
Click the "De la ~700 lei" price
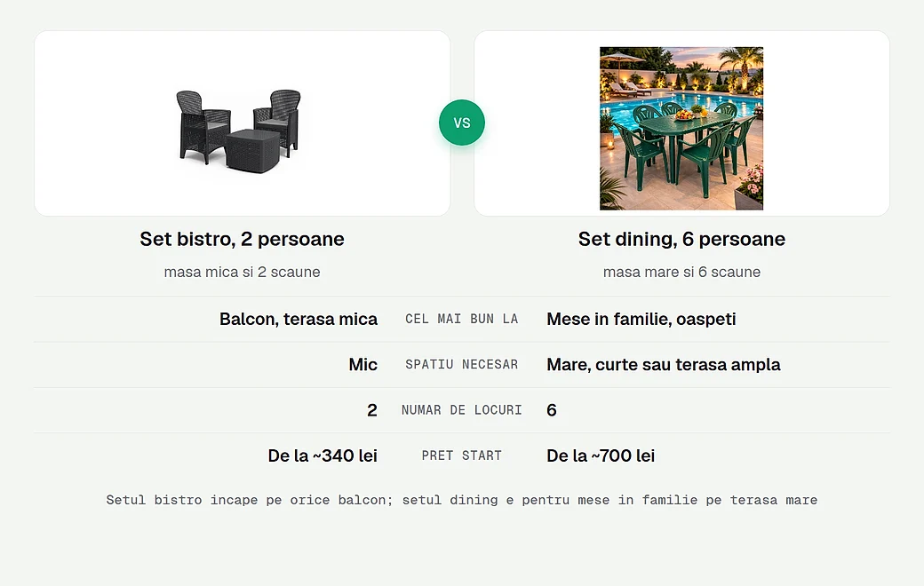(601, 455)
